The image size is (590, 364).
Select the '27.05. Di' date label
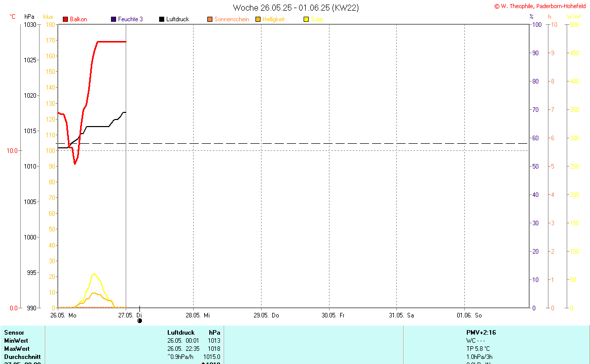130,315
